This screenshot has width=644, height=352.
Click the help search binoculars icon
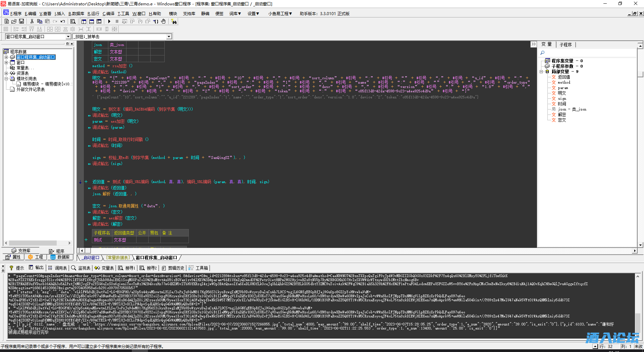click(174, 21)
